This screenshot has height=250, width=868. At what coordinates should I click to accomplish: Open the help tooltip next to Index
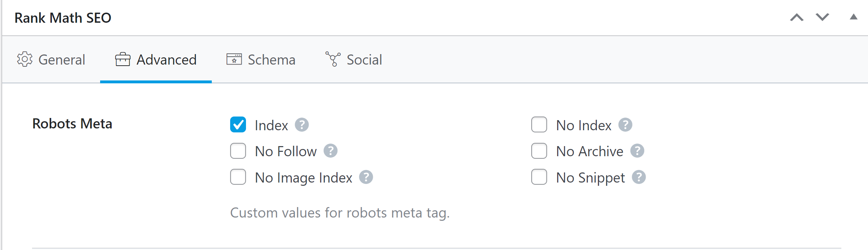pos(303,125)
